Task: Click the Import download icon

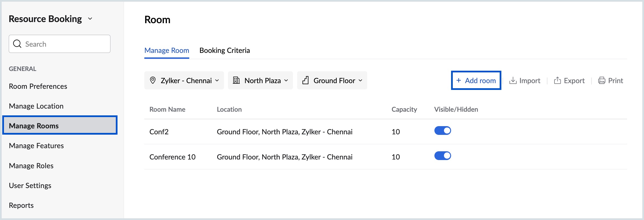Action: click(513, 81)
